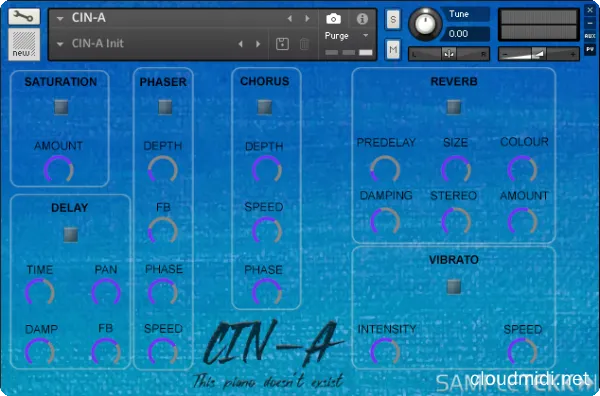Save the CIN-A Init snapshot with the floppy icon
This screenshot has height=396, width=600.
click(282, 44)
